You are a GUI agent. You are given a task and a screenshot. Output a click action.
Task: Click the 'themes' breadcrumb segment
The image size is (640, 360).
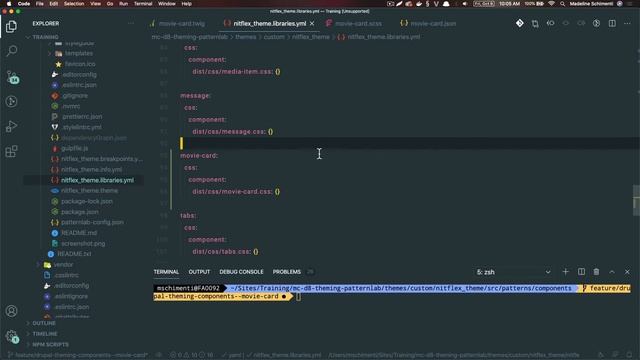click(246, 37)
